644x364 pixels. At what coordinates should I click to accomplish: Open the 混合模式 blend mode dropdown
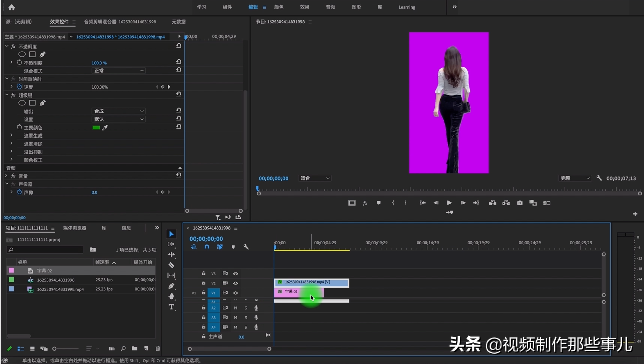point(117,70)
